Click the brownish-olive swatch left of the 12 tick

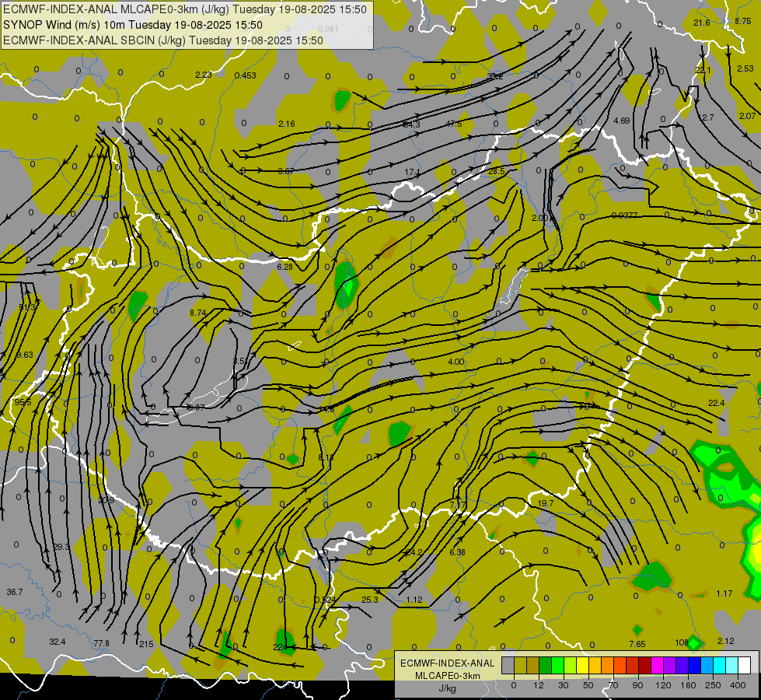533,666
